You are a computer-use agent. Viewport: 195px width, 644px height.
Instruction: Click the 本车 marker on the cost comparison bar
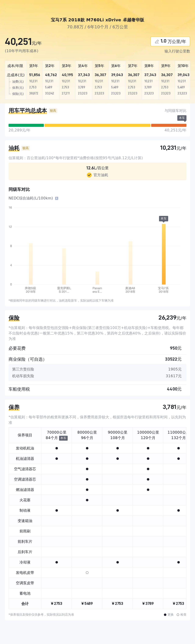point(181,118)
